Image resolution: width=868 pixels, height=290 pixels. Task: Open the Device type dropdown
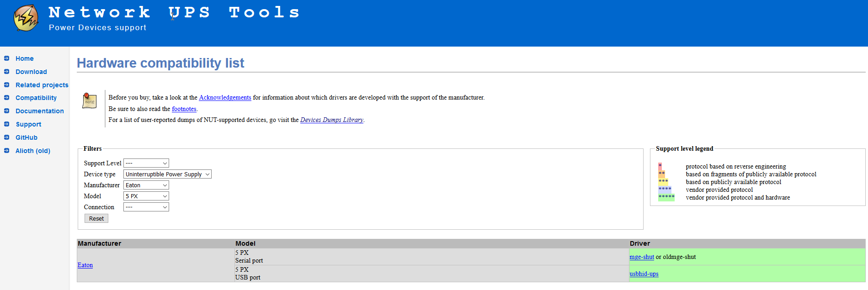[167, 174]
